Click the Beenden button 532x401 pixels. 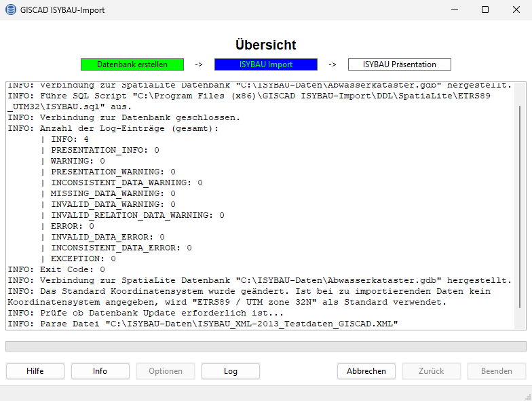pos(497,371)
